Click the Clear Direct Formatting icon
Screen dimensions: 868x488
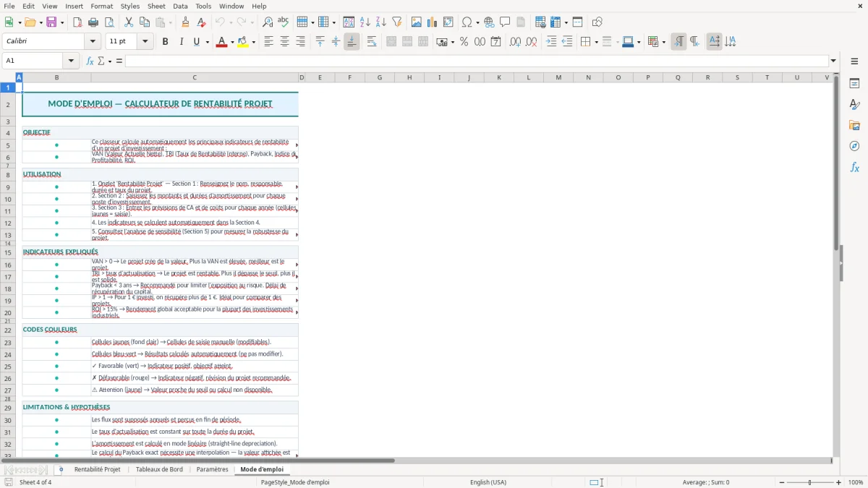202,22
